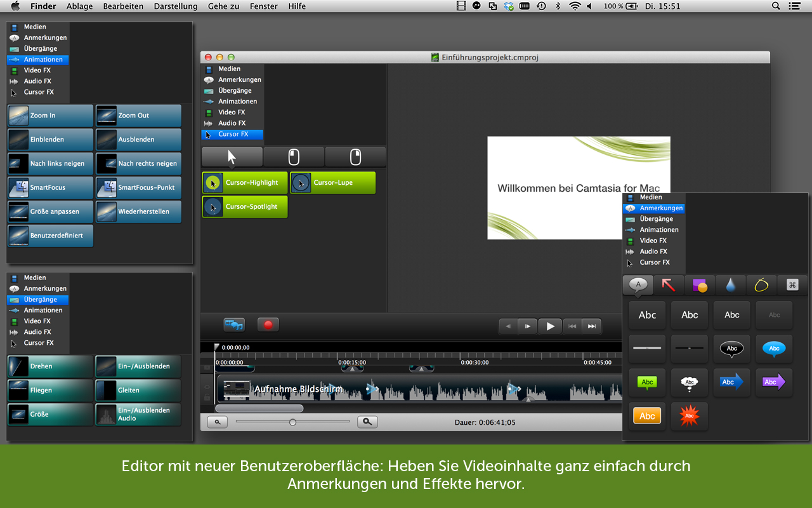Select Audio FX in the animations panel sidebar
The height and width of the screenshot is (508, 812).
click(38, 81)
